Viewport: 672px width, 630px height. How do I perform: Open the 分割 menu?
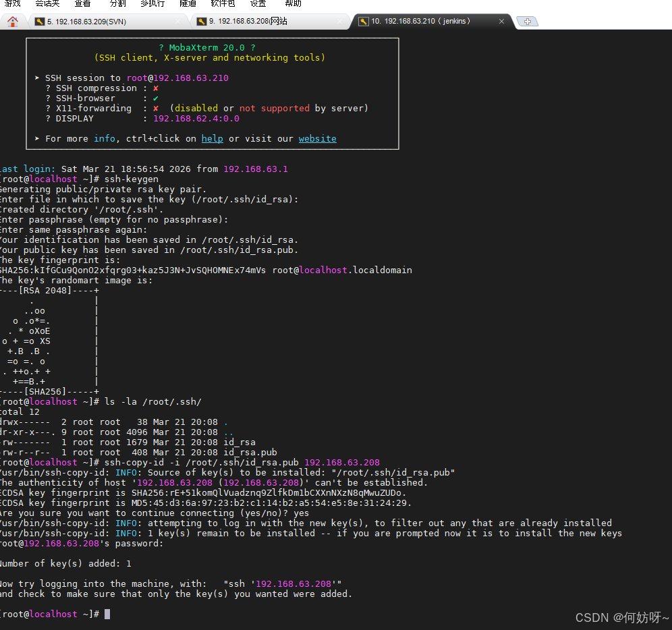(x=118, y=3)
